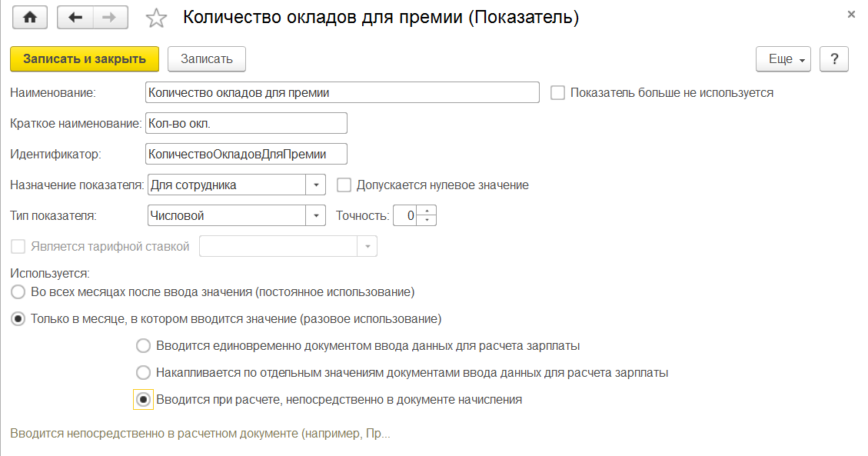Screen dimensions: 868x456
Task: Enable 'Допускается нулевое значение' checkbox
Action: (x=344, y=185)
